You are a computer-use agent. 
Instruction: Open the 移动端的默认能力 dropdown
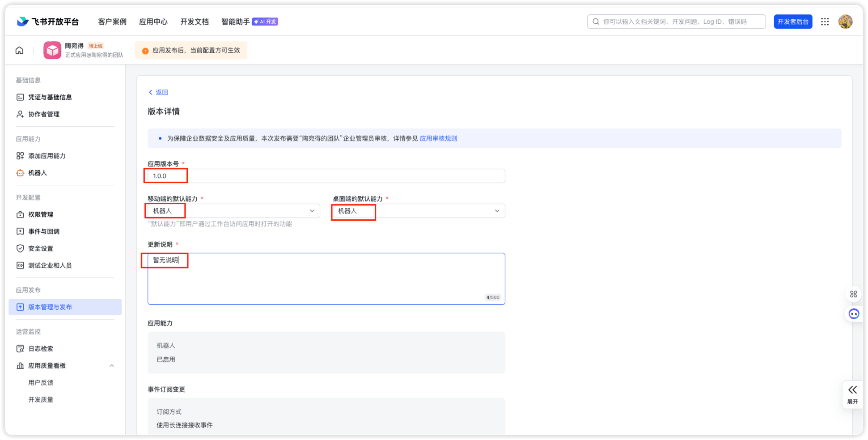[x=233, y=211]
